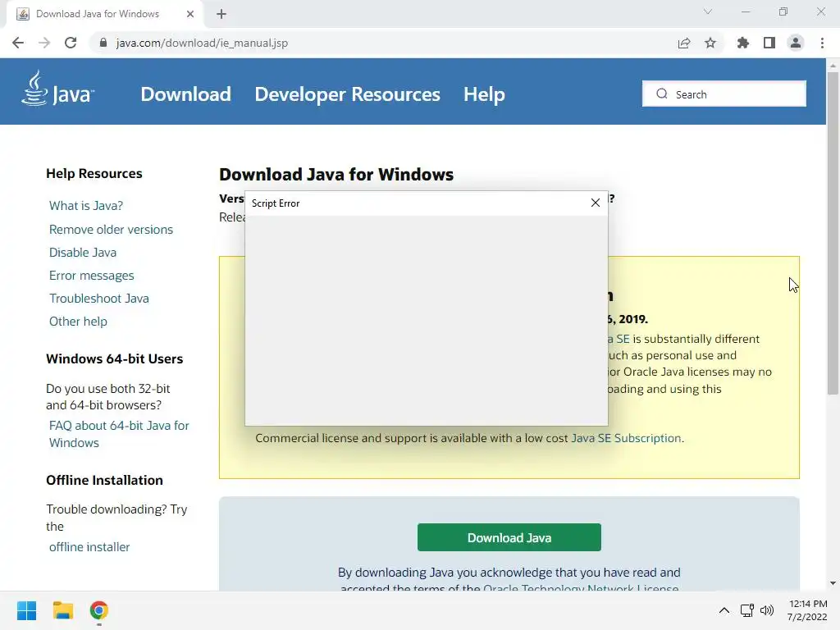Click the Java logo
Image resolution: width=840 pixels, height=630 pixels.
pos(58,89)
